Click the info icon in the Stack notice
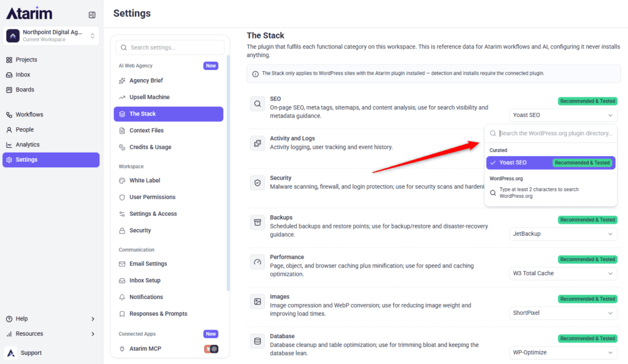This screenshot has width=628, height=364. tap(255, 74)
